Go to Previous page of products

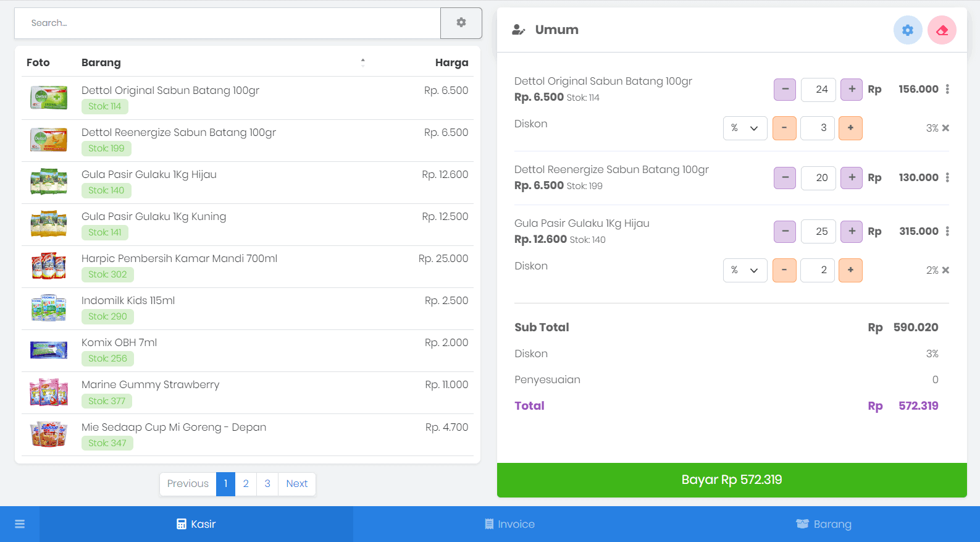click(x=188, y=484)
